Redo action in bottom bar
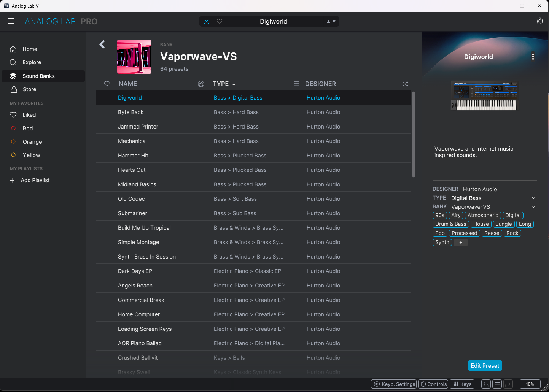The width and height of the screenshot is (549, 392). (508, 384)
